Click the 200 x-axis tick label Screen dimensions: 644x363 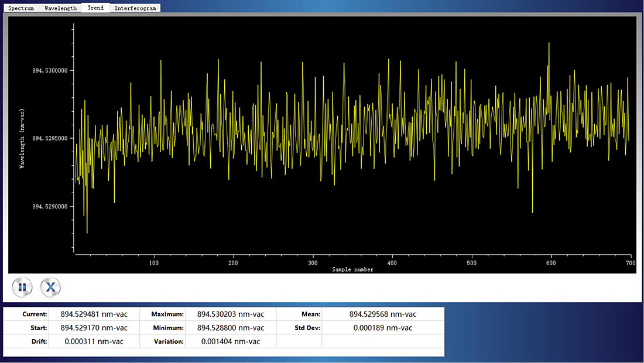tap(233, 263)
